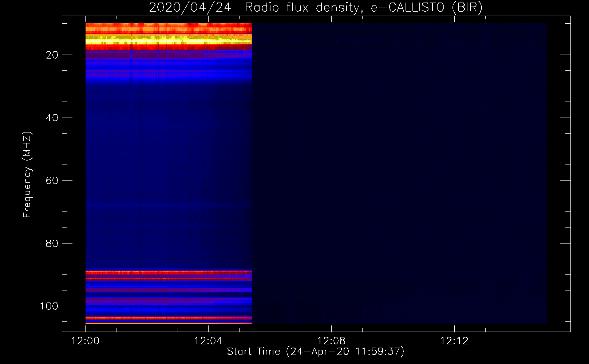Screen dimensions: 589x364
Task: Click the '12:12' time tick label
Action: pos(454,341)
